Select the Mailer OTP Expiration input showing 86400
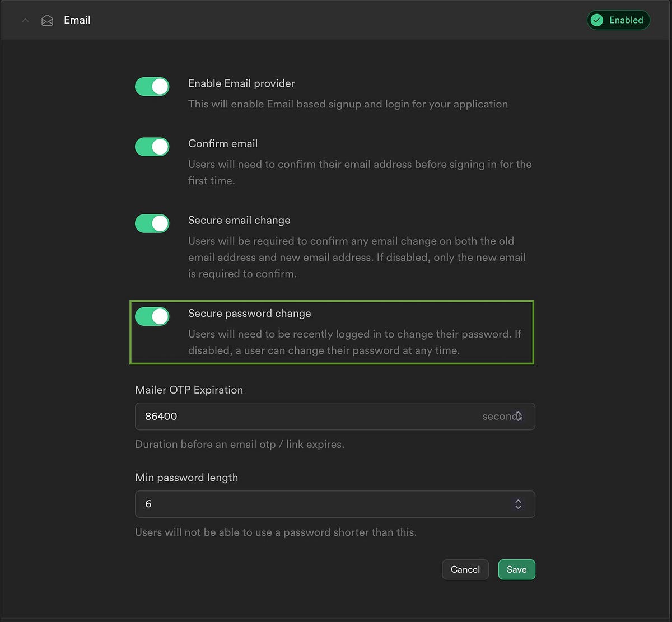 [x=280, y=417]
